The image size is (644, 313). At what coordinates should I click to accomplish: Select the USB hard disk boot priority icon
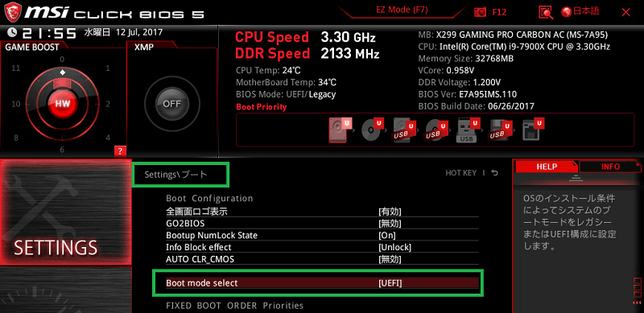click(x=404, y=130)
